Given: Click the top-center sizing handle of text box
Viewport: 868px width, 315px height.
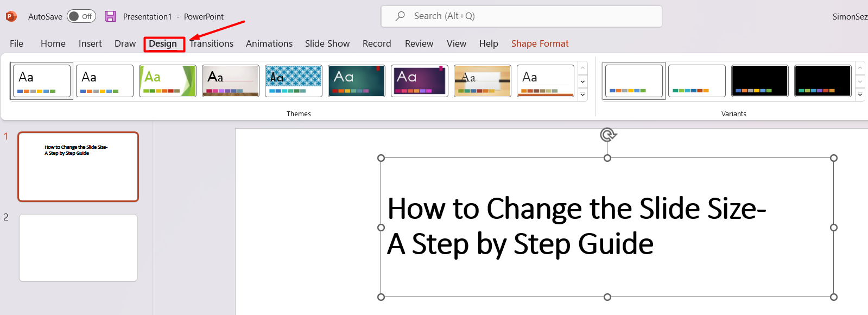Looking at the screenshot, I should tap(607, 158).
